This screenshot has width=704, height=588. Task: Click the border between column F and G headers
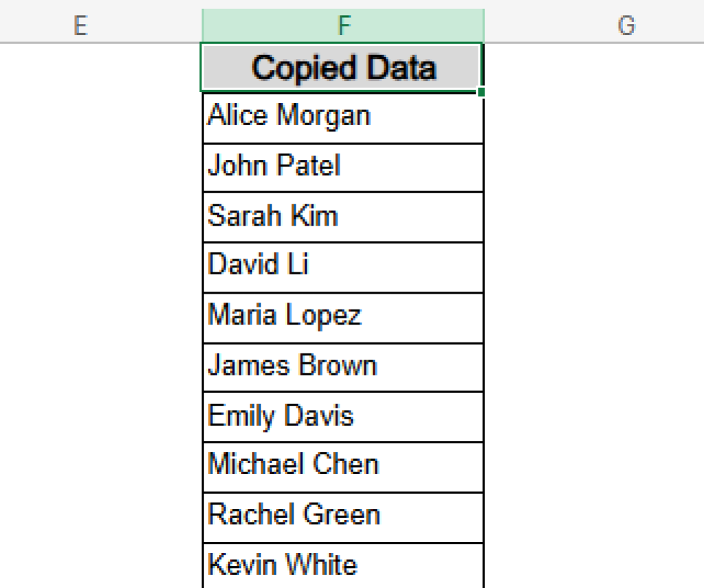(x=484, y=25)
